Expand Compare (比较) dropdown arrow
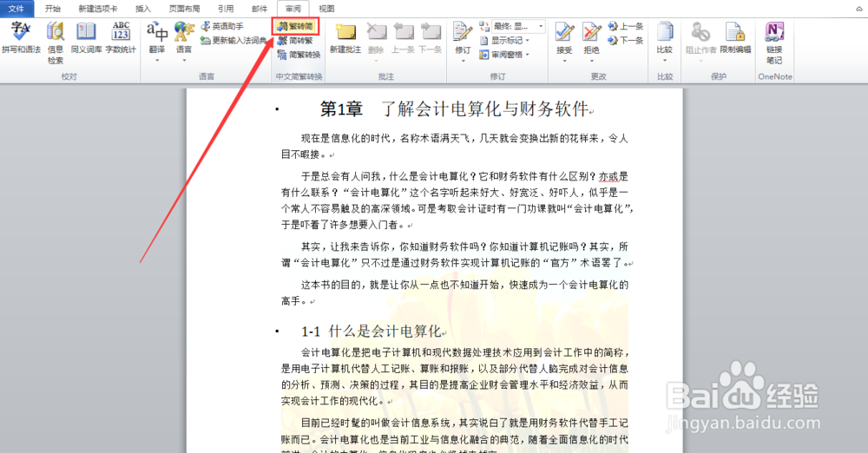This screenshot has width=868, height=453. 664,60
